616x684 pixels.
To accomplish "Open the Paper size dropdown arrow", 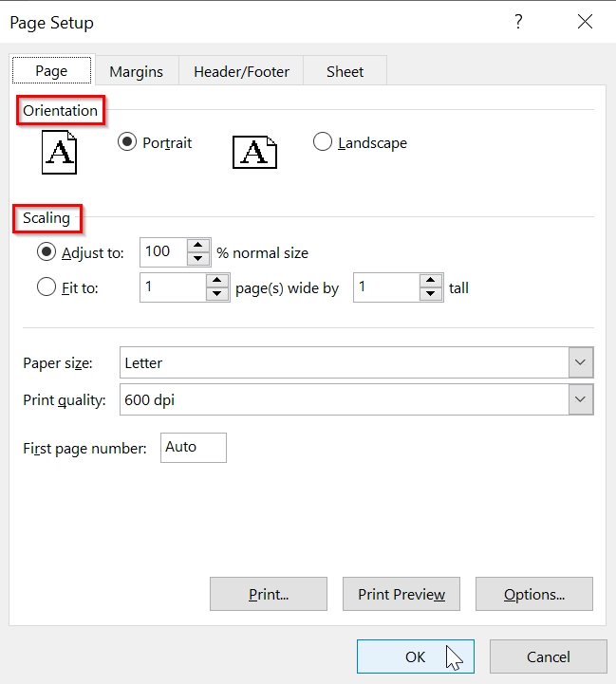I will click(581, 362).
